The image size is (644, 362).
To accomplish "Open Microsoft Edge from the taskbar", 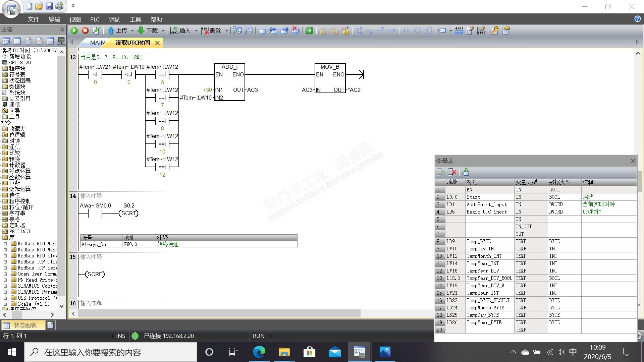I will click(x=259, y=352).
